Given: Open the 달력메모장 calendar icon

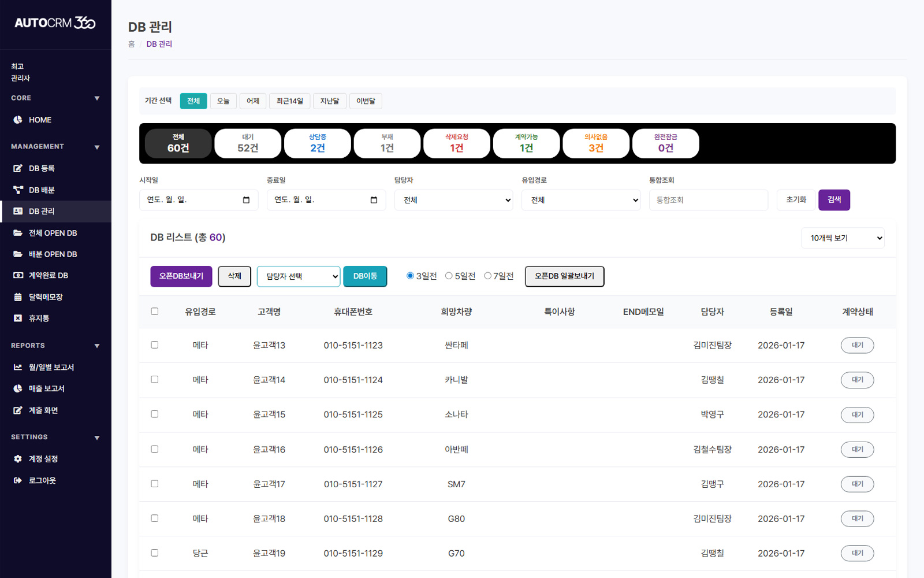Looking at the screenshot, I should coord(18,297).
